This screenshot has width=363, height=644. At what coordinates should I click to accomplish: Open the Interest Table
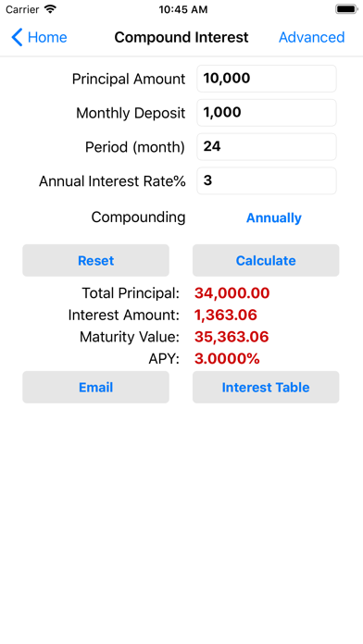266,387
